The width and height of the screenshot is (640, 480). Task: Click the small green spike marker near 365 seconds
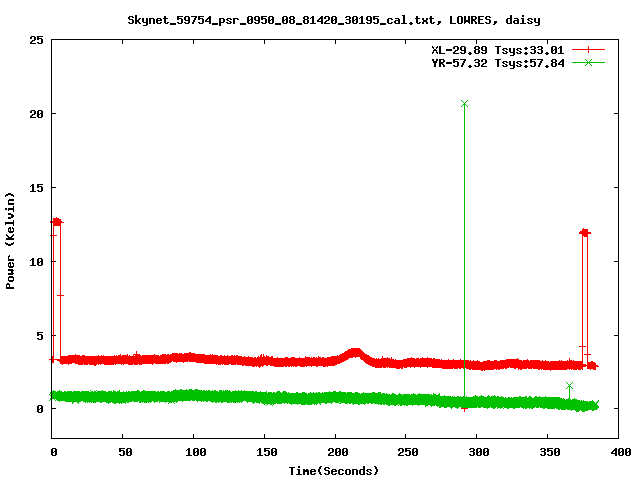(569, 385)
